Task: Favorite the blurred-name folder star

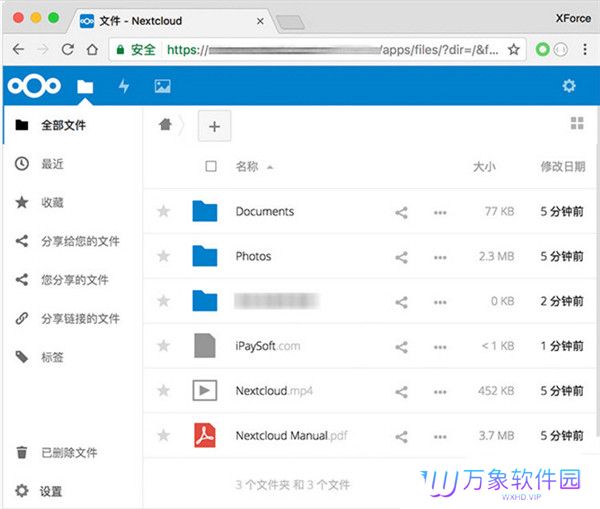Action: [164, 301]
